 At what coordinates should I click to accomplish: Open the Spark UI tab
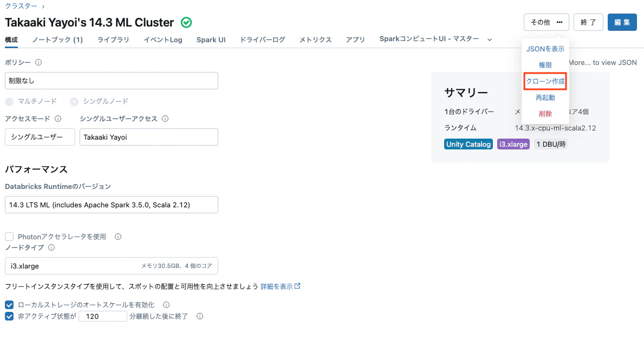[x=211, y=40]
